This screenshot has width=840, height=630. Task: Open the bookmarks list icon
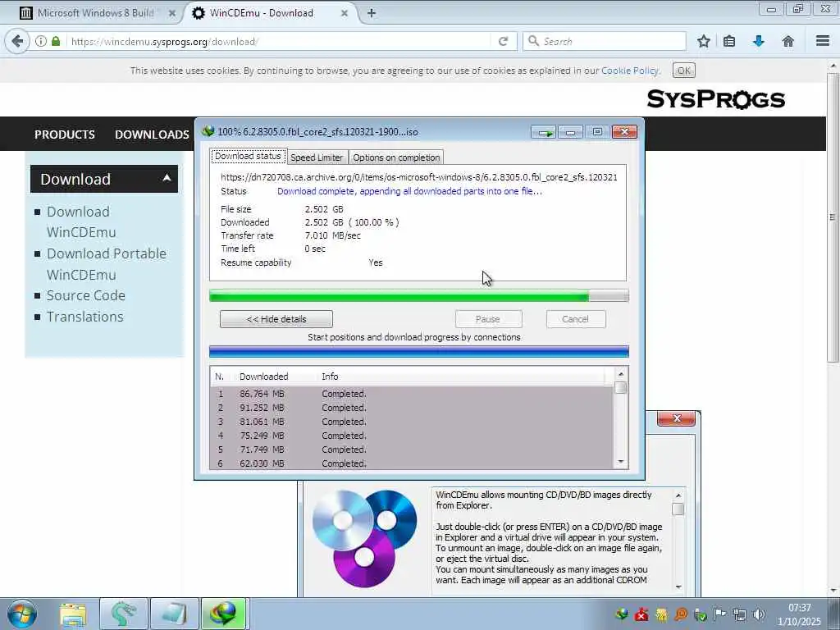coord(729,41)
